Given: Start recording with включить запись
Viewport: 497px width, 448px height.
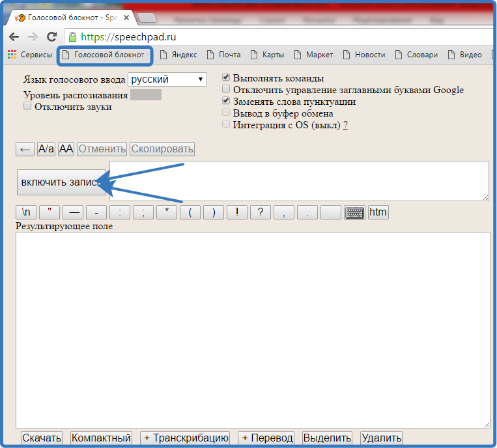Looking at the screenshot, I should [x=61, y=182].
